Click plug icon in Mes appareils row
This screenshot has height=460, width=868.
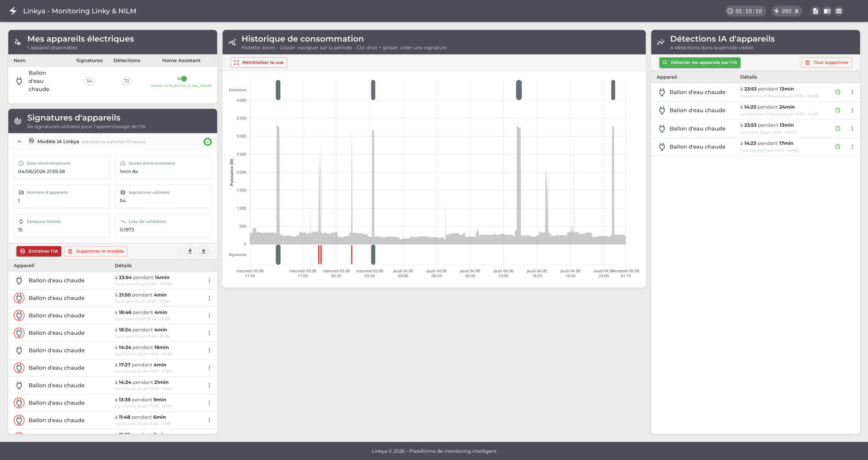coord(19,81)
